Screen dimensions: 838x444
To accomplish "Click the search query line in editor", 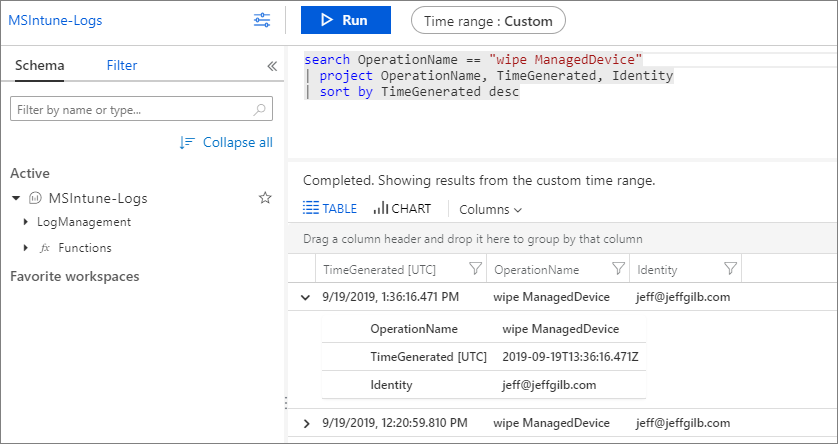I will pos(473,59).
